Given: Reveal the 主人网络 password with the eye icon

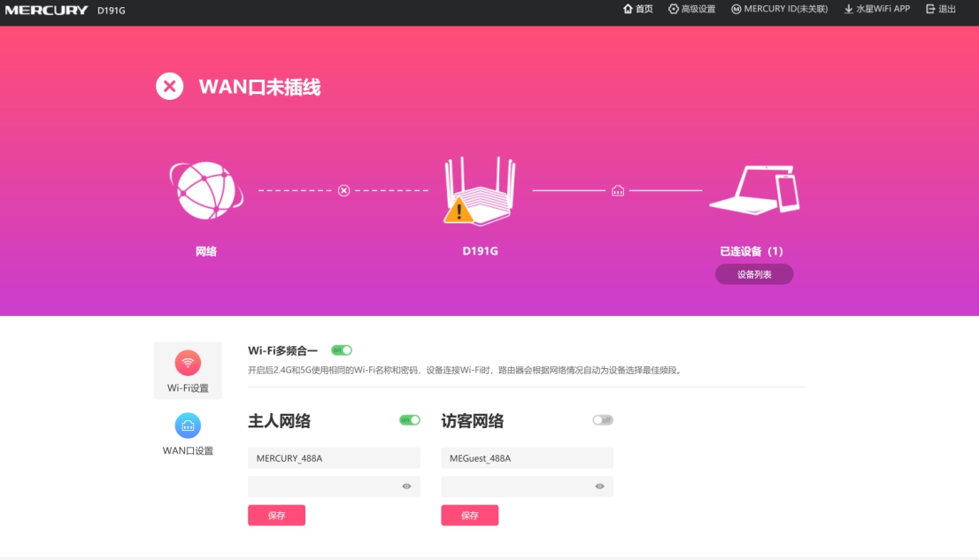Looking at the screenshot, I should [408, 486].
